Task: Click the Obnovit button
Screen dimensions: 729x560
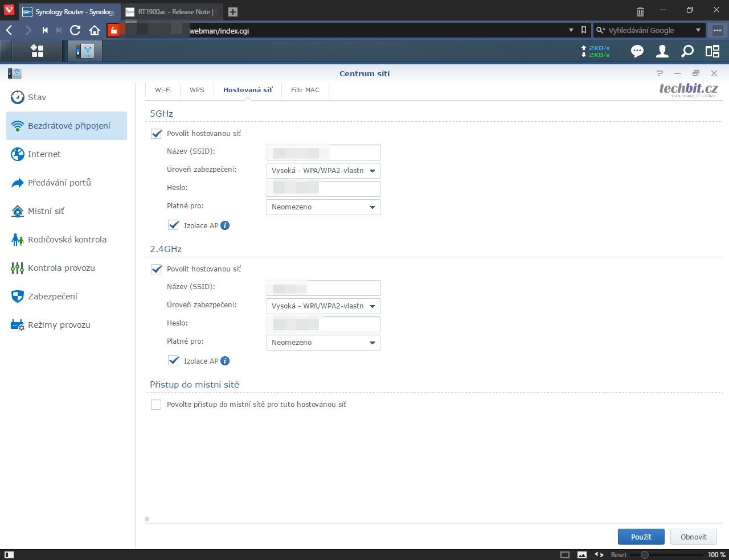Action: coord(693,537)
